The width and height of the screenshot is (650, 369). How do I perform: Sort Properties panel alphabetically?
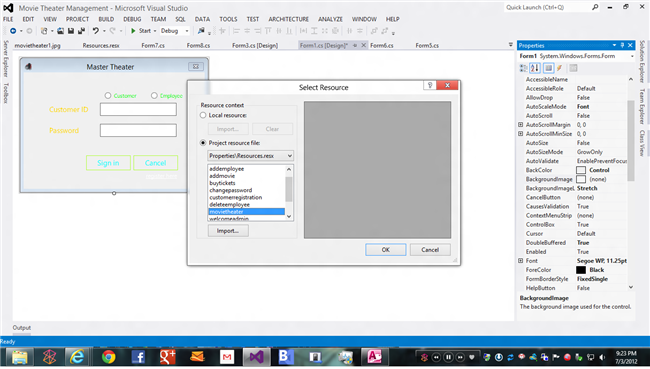pos(535,68)
